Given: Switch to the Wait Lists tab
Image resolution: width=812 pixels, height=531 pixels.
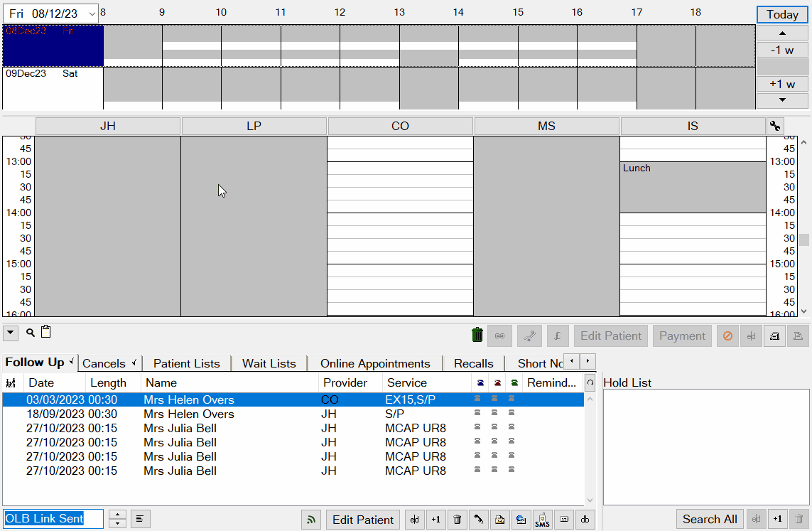Looking at the screenshot, I should pos(269,363).
